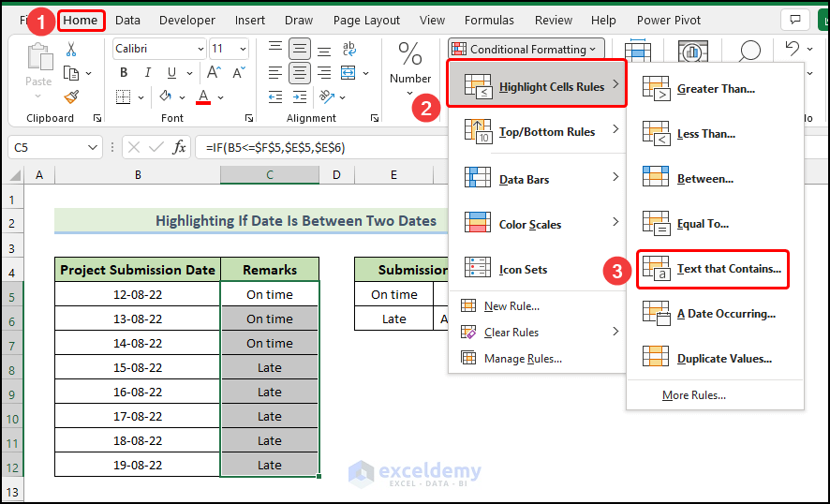830x504 pixels.
Task: Open Top/Bottom Rules submenu
Action: (x=537, y=132)
